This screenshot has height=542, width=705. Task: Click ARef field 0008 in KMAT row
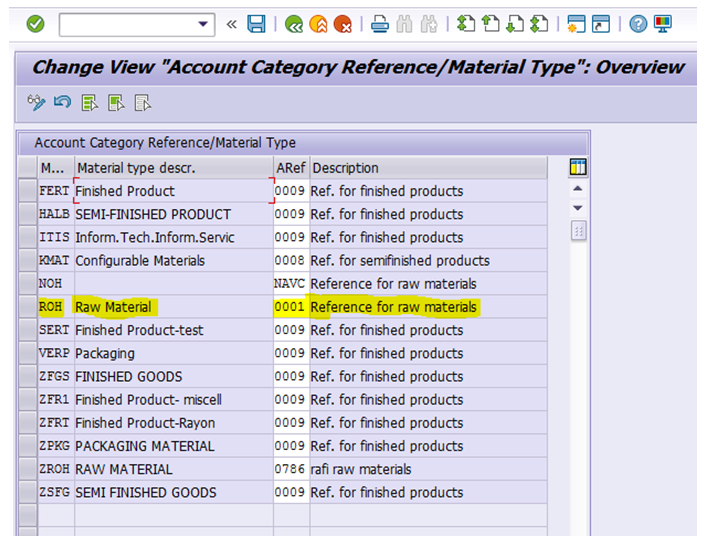pos(291,260)
